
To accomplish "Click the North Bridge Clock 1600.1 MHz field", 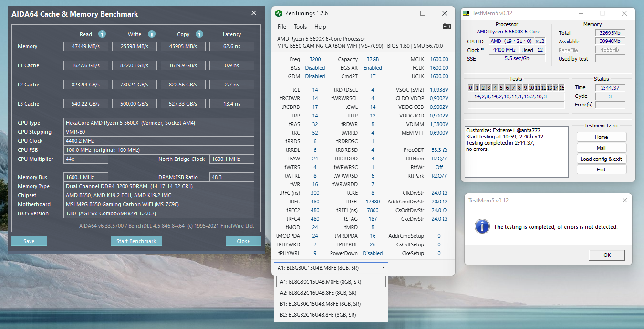I will coord(231,159).
